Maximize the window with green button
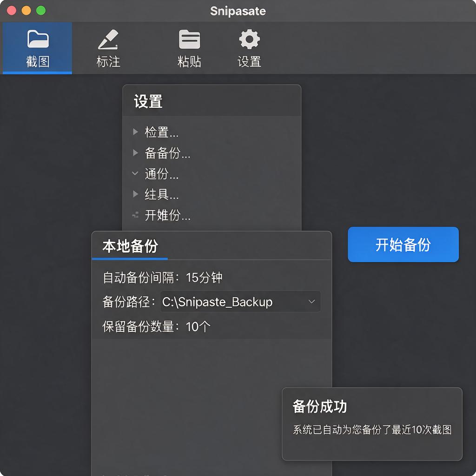 (x=41, y=11)
